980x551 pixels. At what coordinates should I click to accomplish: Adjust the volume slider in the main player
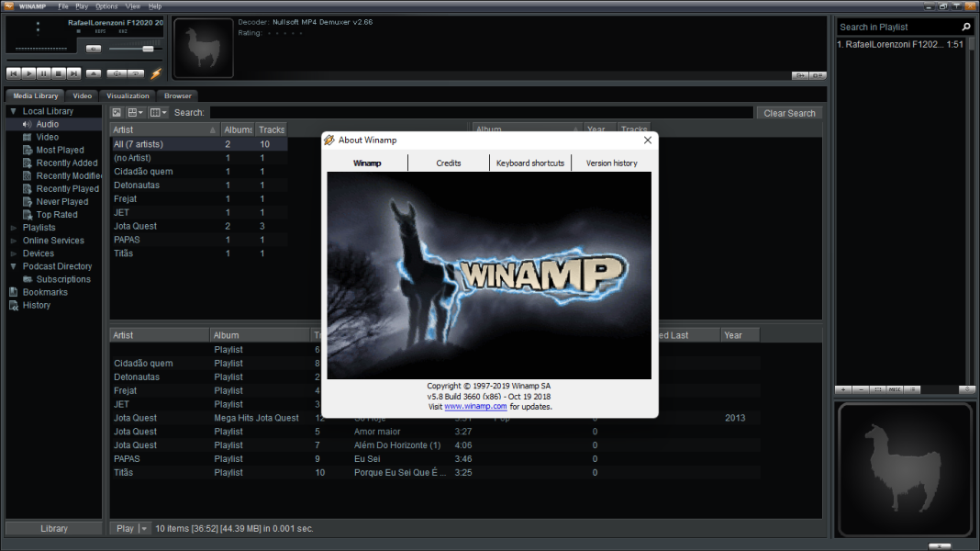point(148,48)
